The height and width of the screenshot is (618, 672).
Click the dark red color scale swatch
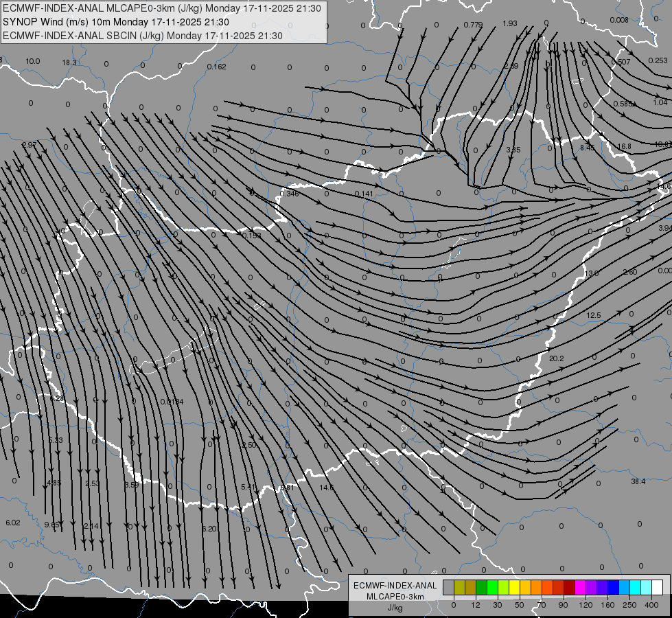tap(569, 588)
